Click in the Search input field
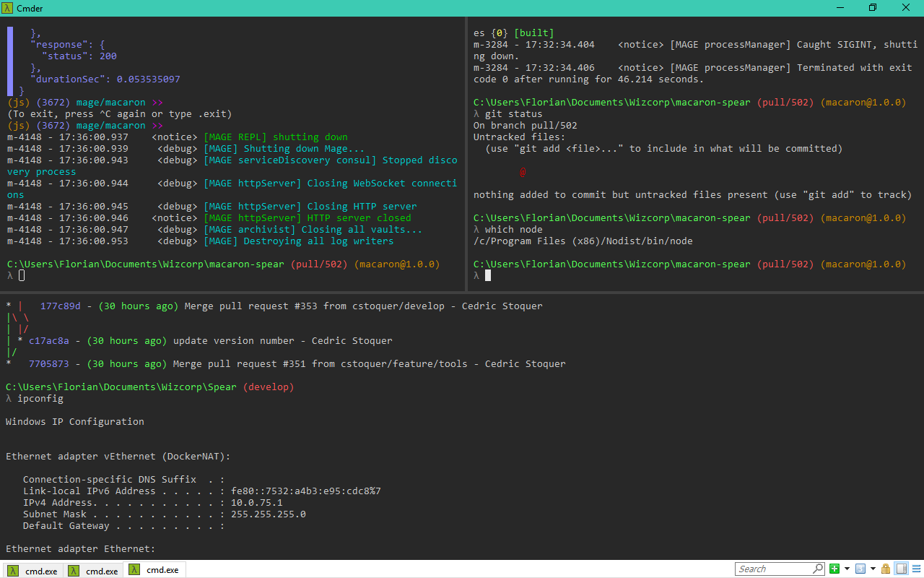Screen dimensions: 924x578 (x=772, y=569)
